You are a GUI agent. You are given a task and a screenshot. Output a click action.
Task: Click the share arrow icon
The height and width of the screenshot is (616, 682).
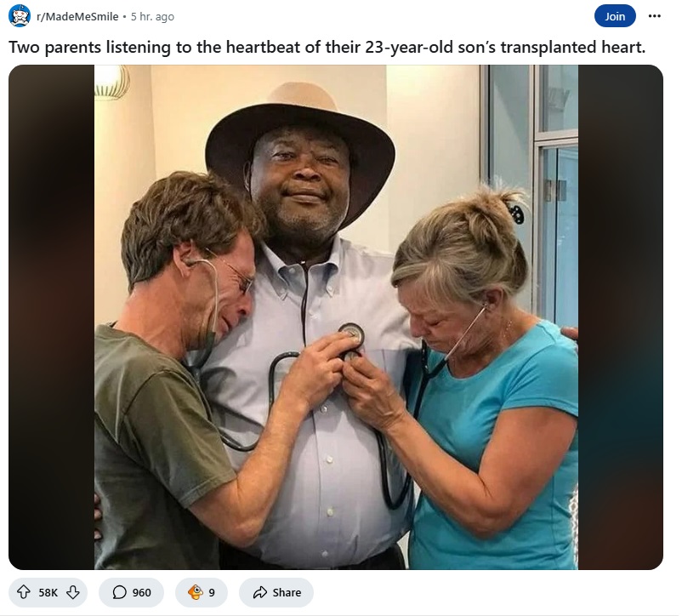pos(259,592)
